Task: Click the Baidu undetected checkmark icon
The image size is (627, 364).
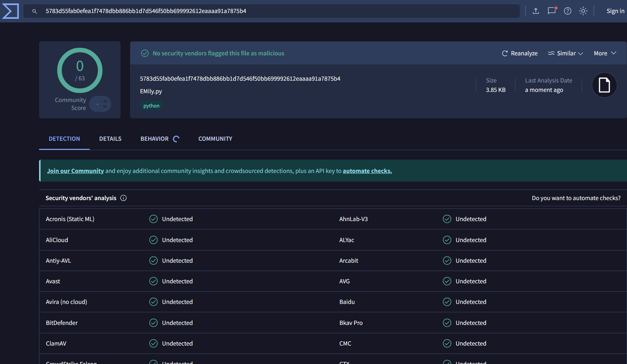Action: point(447,302)
